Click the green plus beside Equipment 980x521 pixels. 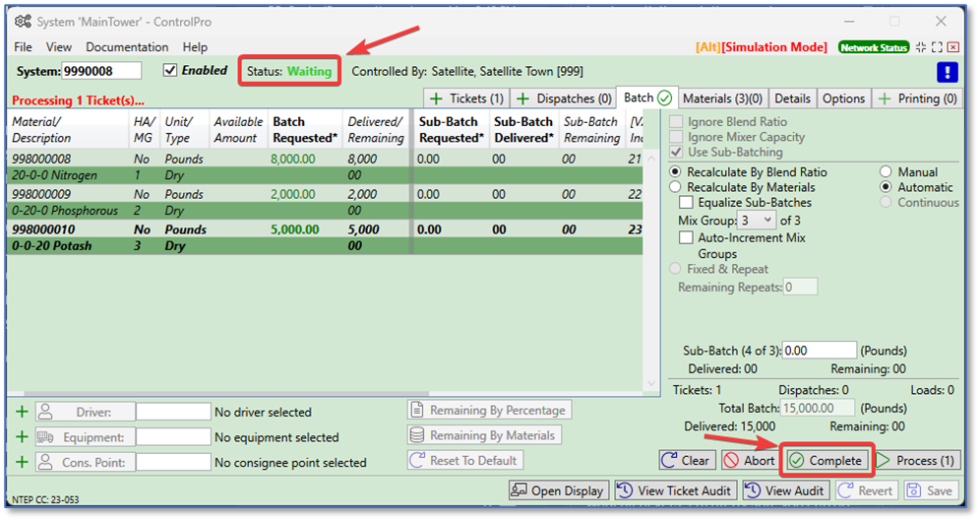tap(22, 437)
